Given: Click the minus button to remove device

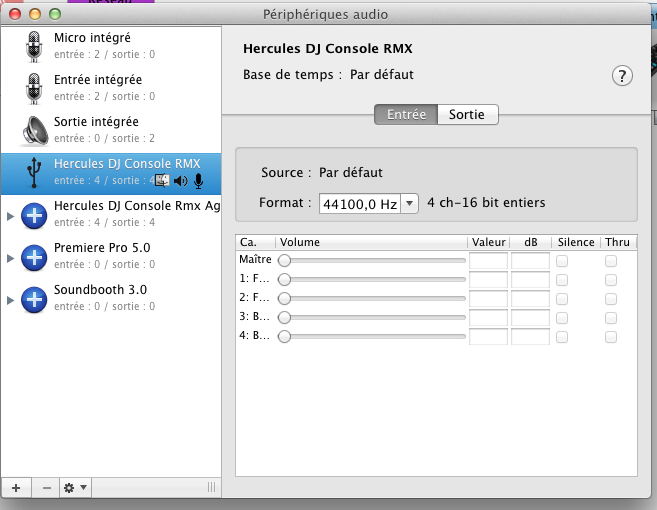Looking at the screenshot, I should pos(46,487).
